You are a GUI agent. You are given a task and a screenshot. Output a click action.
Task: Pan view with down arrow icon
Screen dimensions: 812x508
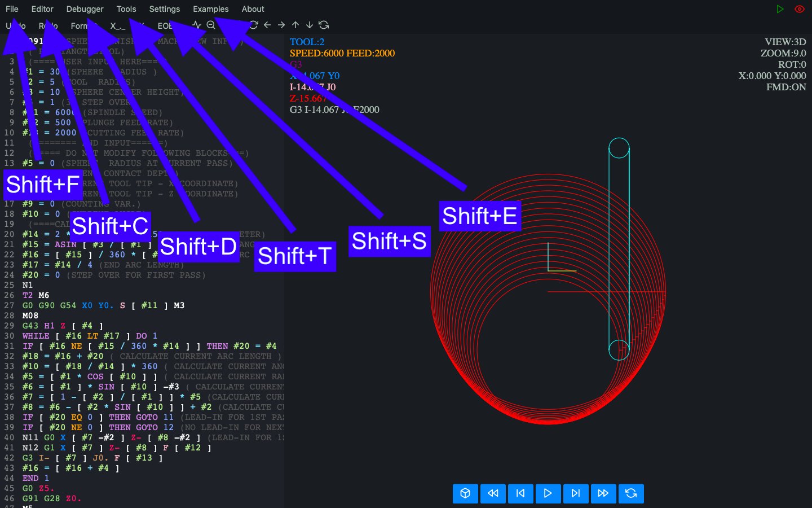pos(310,25)
